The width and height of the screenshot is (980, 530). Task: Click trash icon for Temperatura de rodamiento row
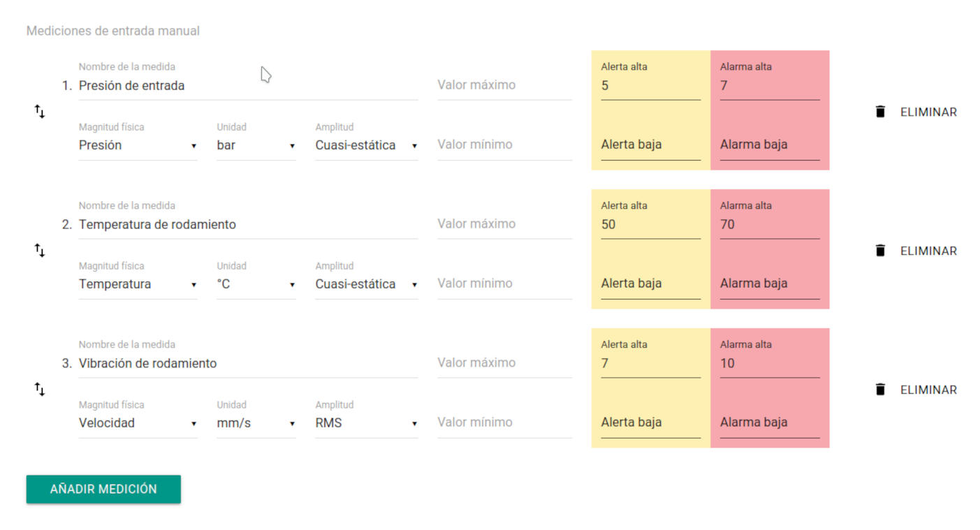click(x=880, y=251)
